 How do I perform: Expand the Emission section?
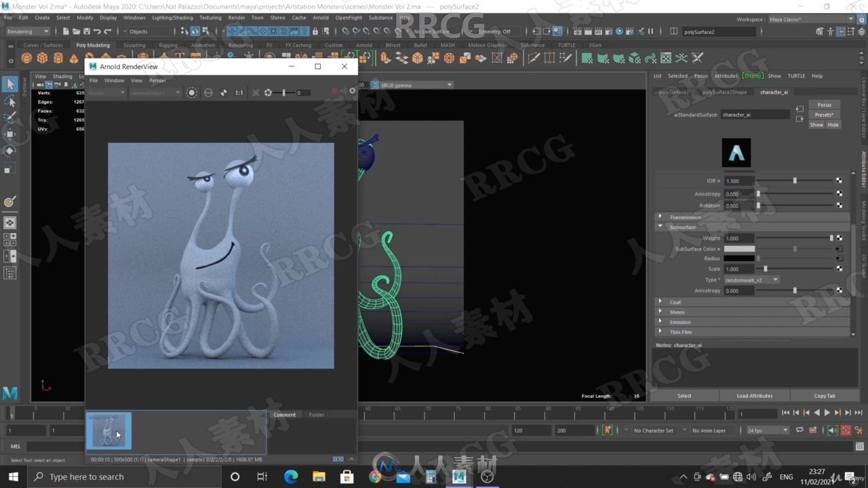click(752, 322)
